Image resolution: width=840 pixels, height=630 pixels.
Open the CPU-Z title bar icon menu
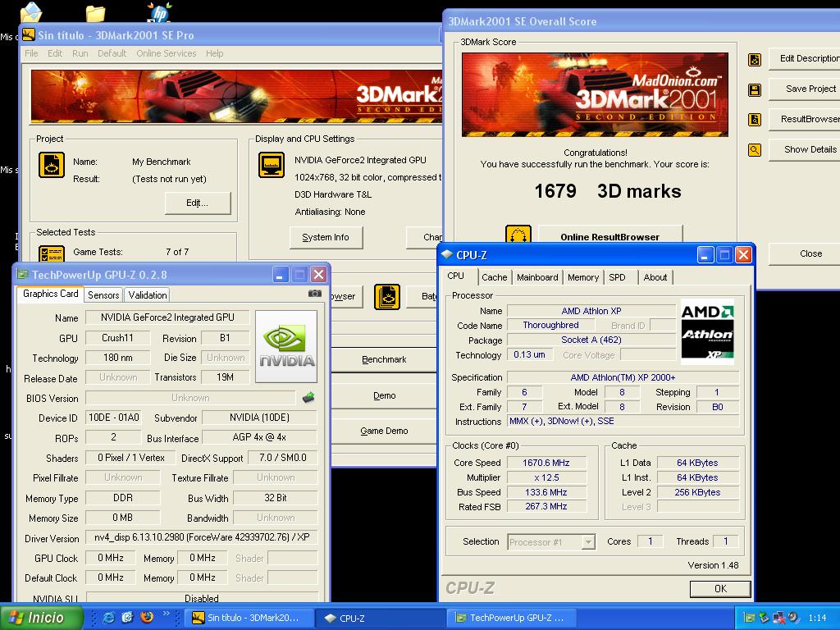click(x=447, y=254)
